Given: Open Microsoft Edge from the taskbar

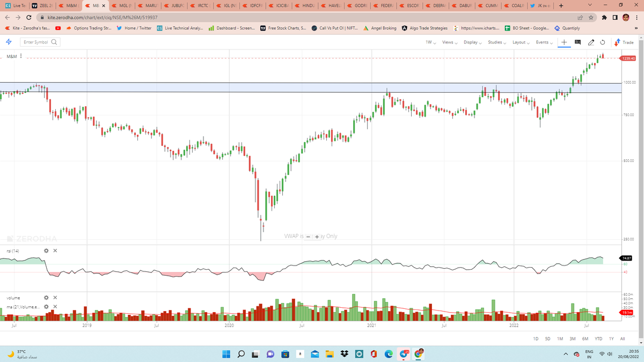Looking at the screenshot, I should [389, 354].
